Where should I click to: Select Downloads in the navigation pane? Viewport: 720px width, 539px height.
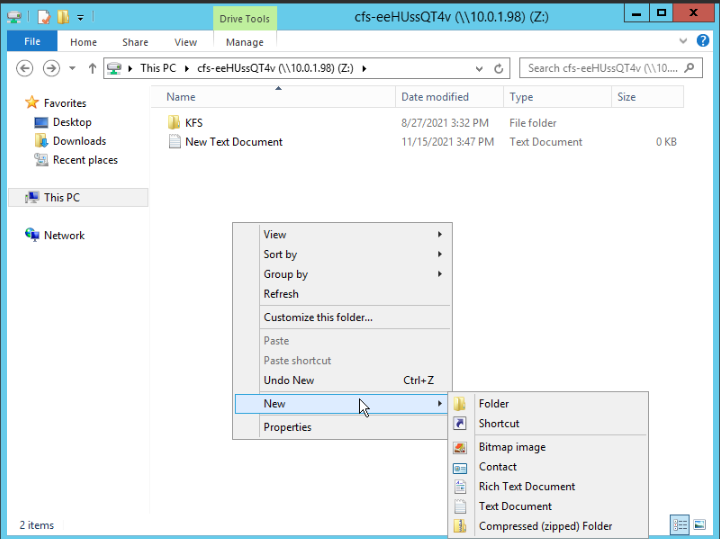(79, 141)
